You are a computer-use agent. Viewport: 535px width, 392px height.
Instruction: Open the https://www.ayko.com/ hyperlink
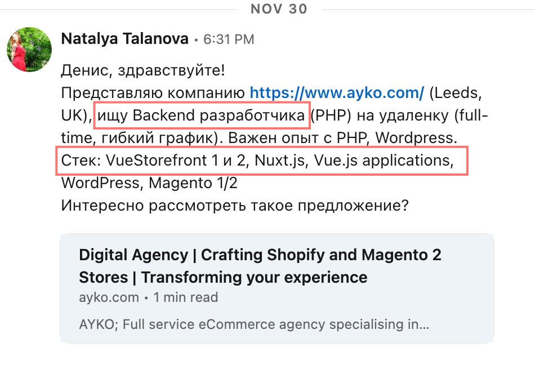pyautogui.click(x=336, y=92)
